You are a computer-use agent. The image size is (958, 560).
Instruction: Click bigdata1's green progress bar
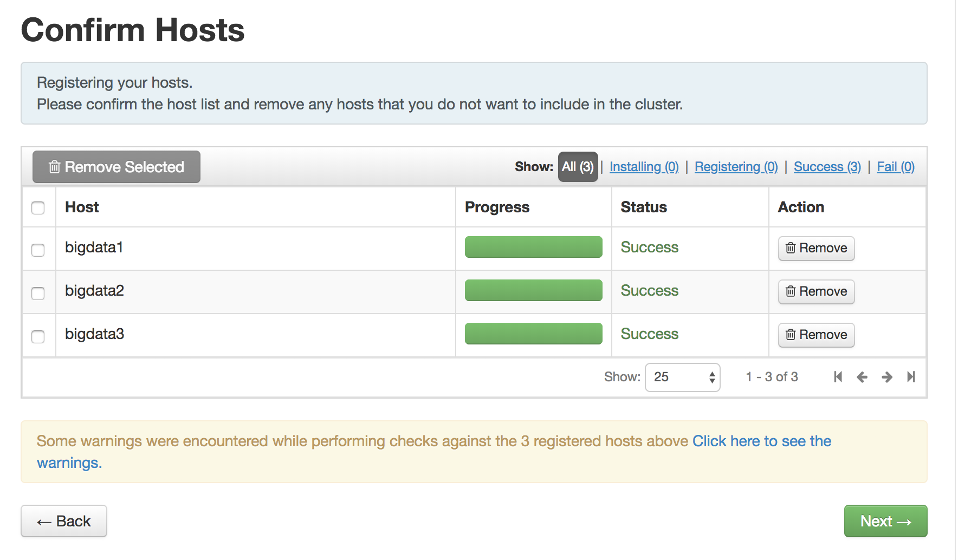point(533,247)
